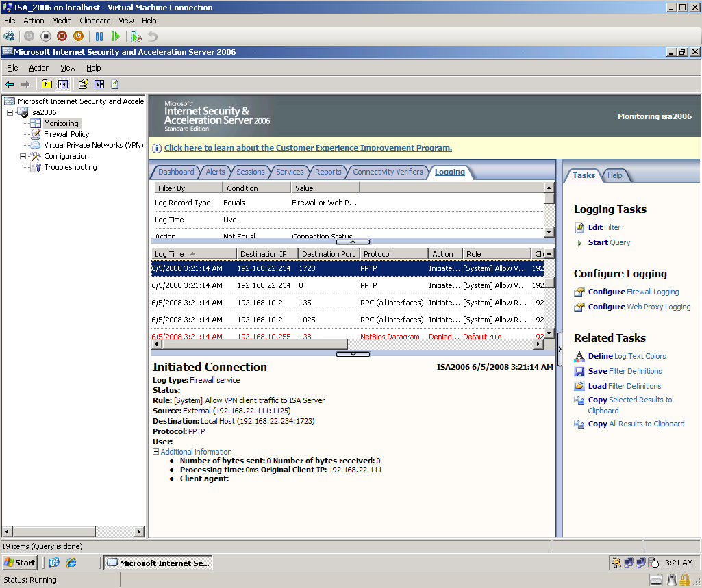The image size is (702, 588).
Task: Click the Save Filter Definitions disk icon
Action: pos(579,372)
